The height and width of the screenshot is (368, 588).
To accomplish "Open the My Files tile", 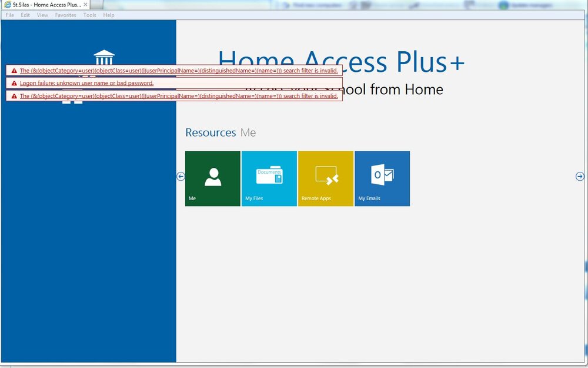I will (269, 178).
